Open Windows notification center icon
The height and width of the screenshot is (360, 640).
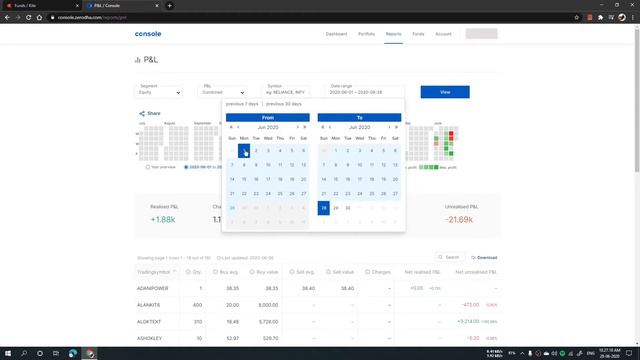click(x=629, y=353)
